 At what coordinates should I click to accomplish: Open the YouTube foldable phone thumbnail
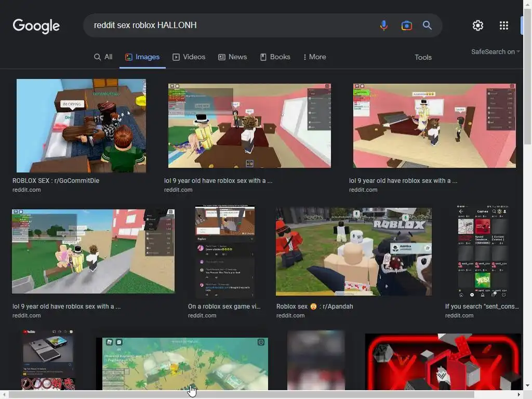tap(48, 360)
